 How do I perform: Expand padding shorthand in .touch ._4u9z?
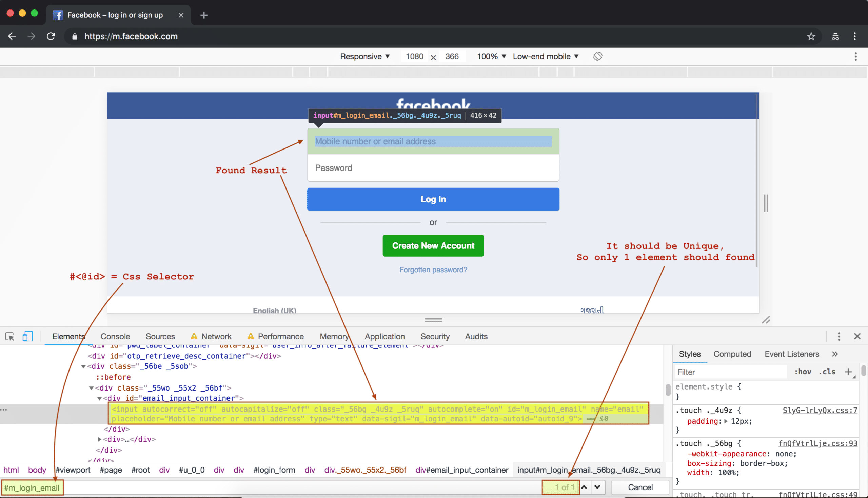click(726, 421)
